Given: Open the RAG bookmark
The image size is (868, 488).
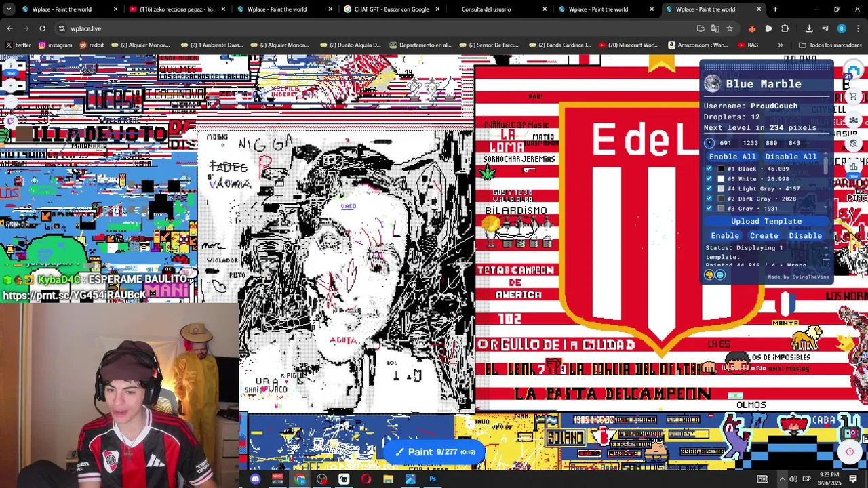Looking at the screenshot, I should (747, 45).
